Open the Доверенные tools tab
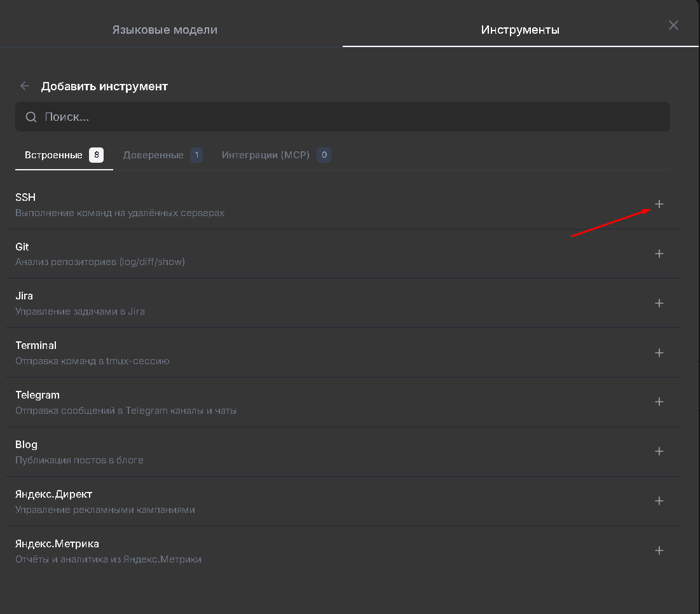 (x=163, y=155)
